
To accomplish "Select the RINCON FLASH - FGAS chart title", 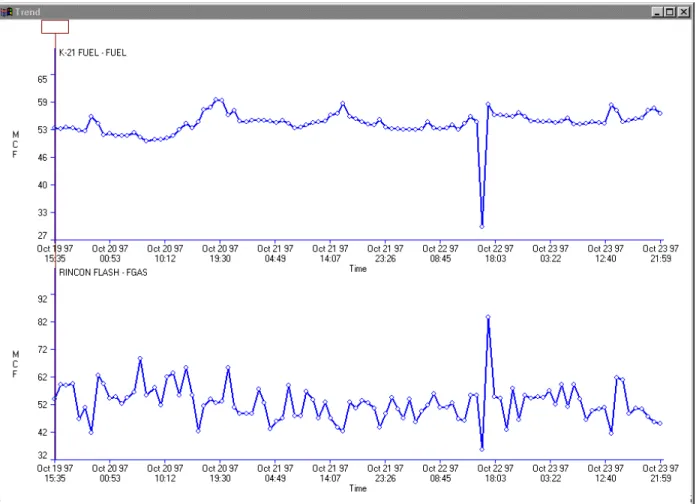I will (x=103, y=273).
